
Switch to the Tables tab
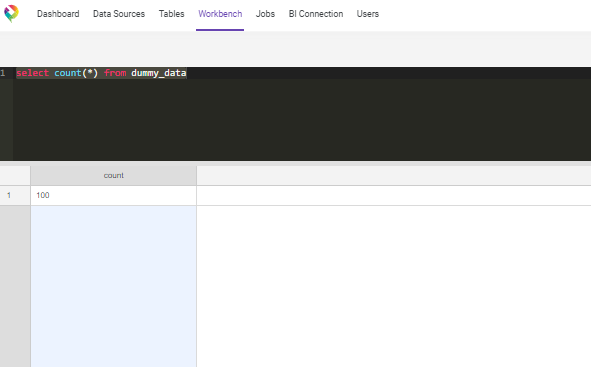click(x=171, y=14)
